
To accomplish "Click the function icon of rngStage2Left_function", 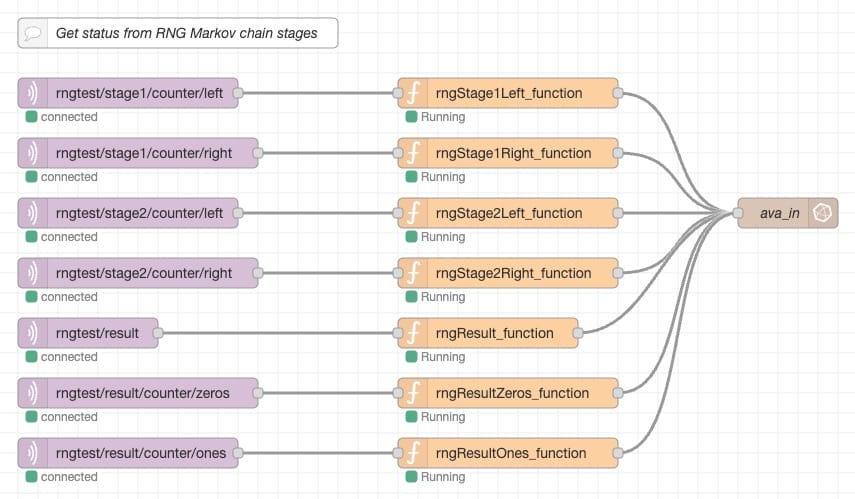I will 414,213.
